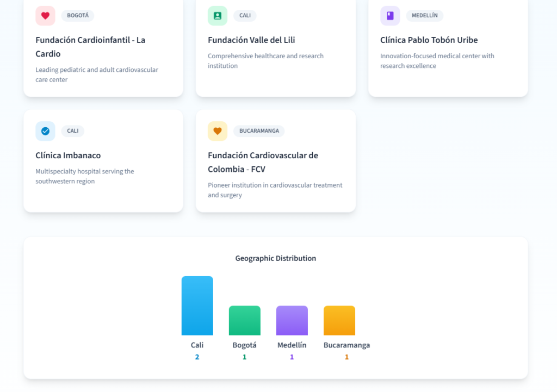
Task: Select the BOGOTÁ location tag
Action: click(x=78, y=16)
